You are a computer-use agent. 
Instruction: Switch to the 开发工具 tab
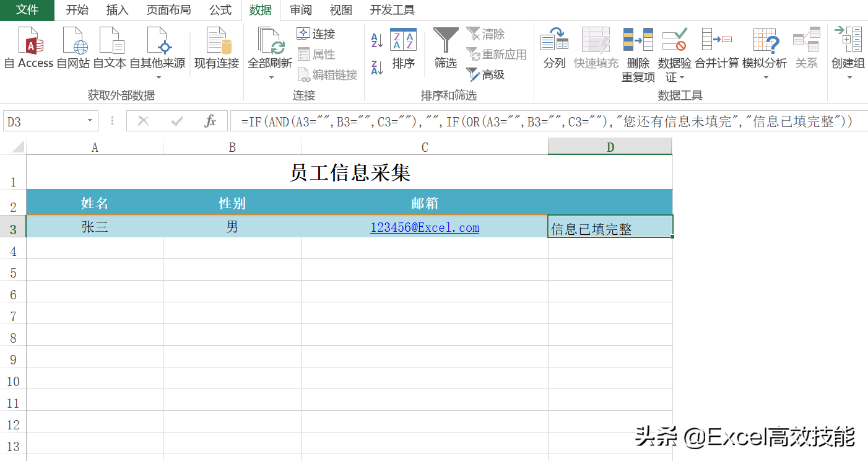click(393, 10)
